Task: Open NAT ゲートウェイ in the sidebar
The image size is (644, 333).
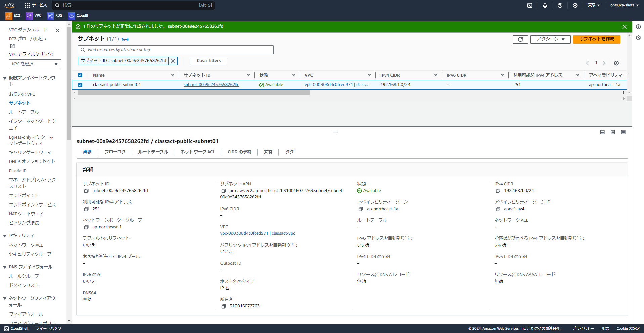Action: pyautogui.click(x=26, y=214)
